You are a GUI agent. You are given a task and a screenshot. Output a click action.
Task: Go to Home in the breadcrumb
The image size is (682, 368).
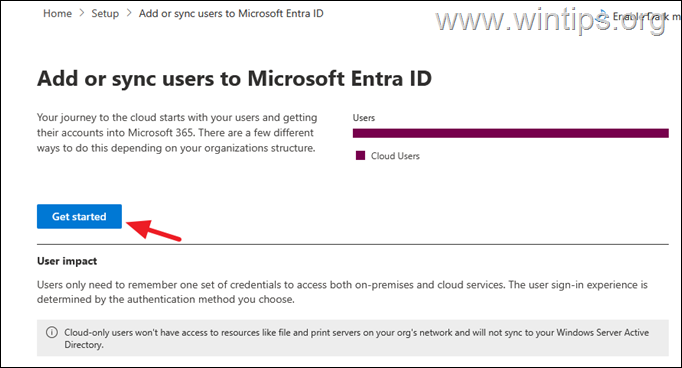coord(57,13)
